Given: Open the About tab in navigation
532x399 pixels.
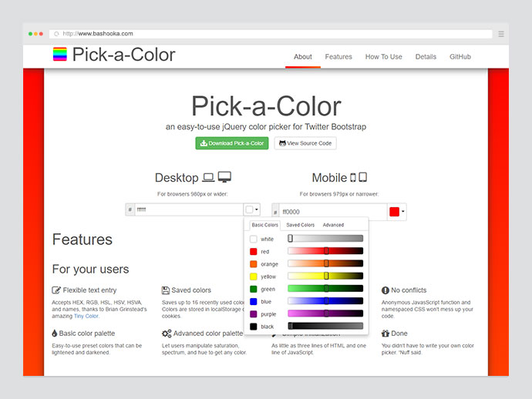Looking at the screenshot, I should pyautogui.click(x=303, y=56).
